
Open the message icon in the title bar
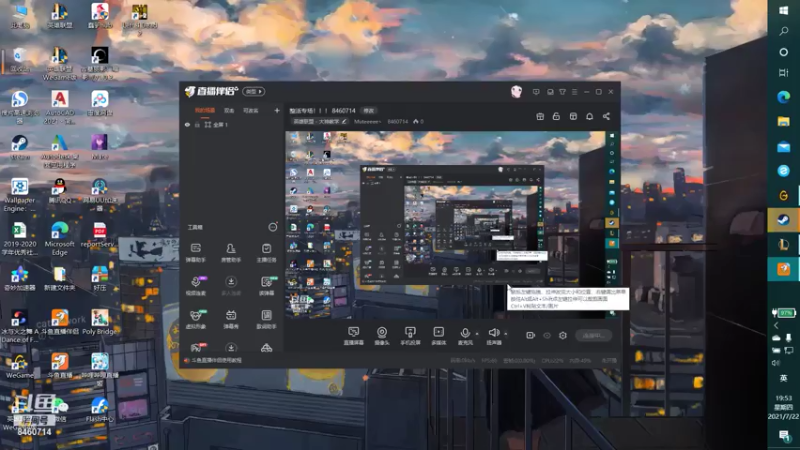pos(536,92)
